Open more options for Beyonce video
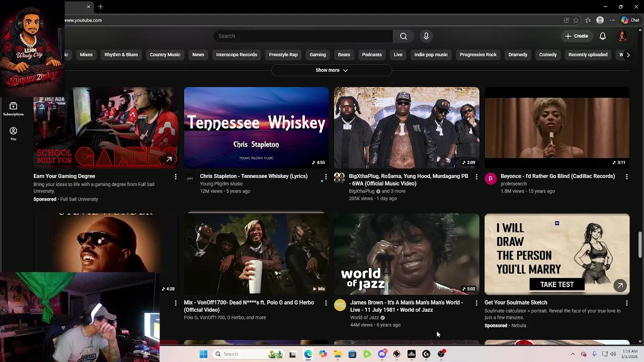644x362 pixels. coord(626,176)
